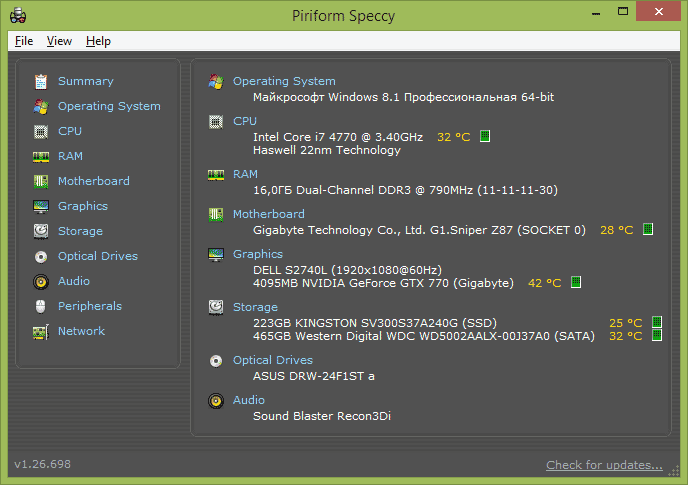The height and width of the screenshot is (485, 688).
Task: Click the Motherboard icon in sidebar
Action: [x=41, y=182]
